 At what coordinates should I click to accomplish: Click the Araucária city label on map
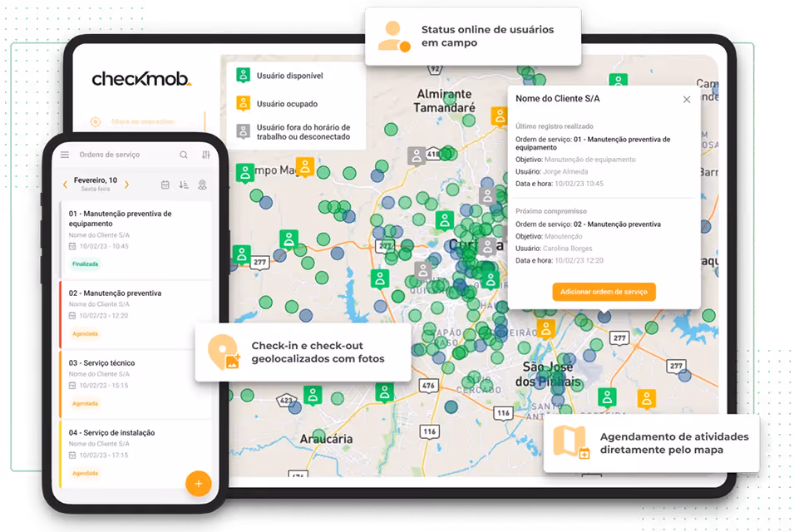[326, 439]
